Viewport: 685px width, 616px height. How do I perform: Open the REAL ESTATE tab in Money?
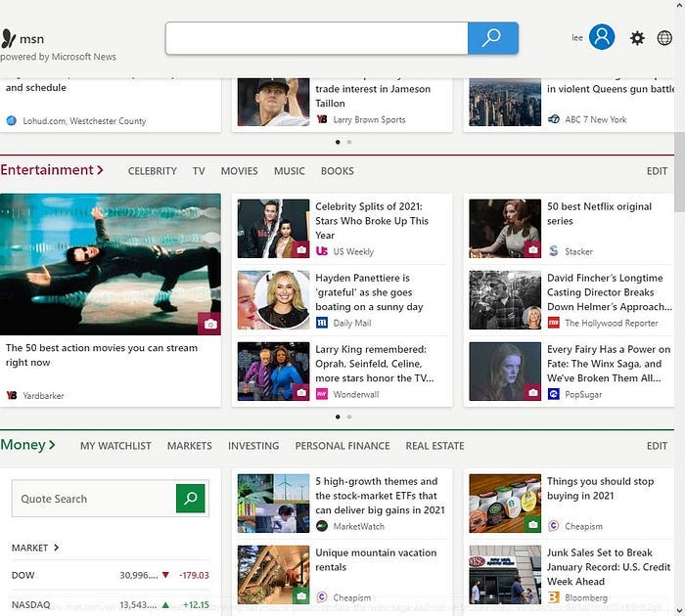click(x=434, y=446)
